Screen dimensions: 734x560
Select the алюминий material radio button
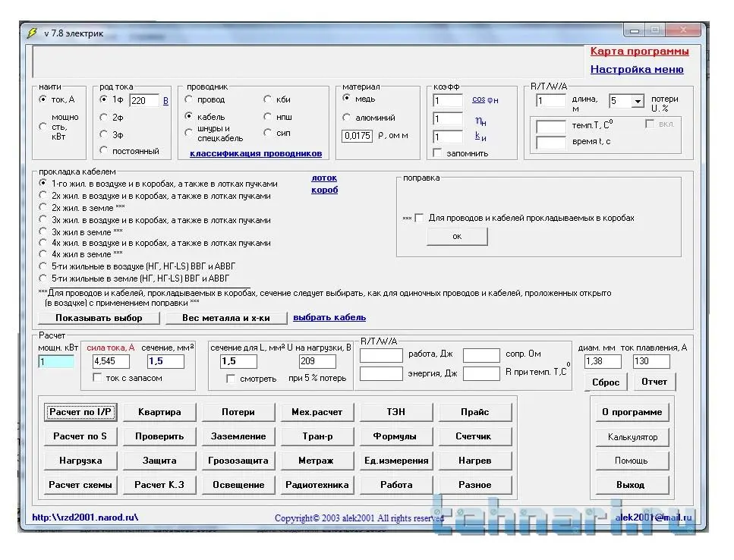pyautogui.click(x=347, y=118)
